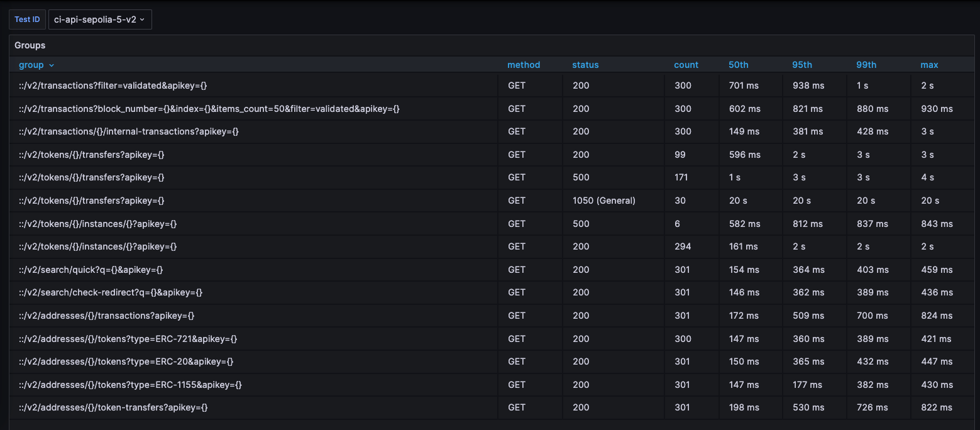Click the 596 ms 50th value
The height and width of the screenshot is (430, 980).
click(x=745, y=155)
